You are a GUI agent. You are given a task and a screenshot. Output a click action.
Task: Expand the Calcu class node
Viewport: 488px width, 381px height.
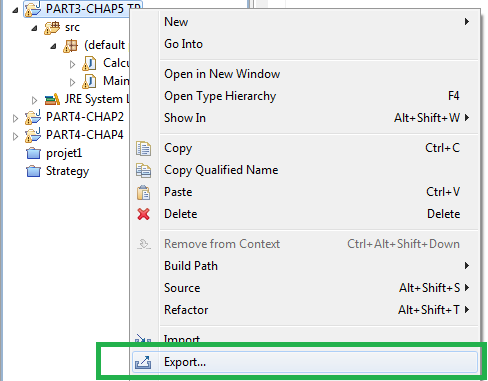72,64
